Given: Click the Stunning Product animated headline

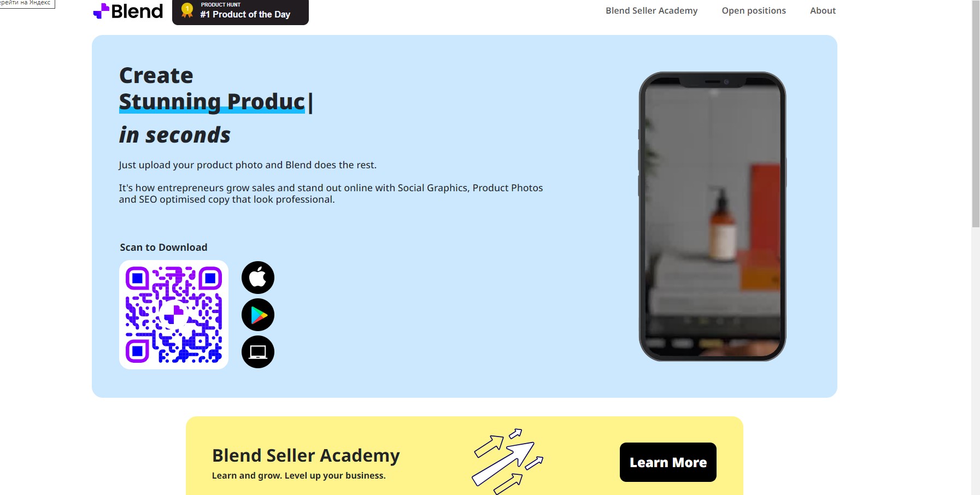Looking at the screenshot, I should coord(216,102).
